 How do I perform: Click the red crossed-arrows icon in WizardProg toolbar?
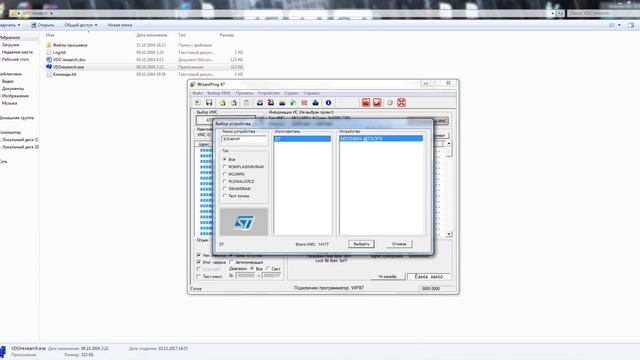402,102
